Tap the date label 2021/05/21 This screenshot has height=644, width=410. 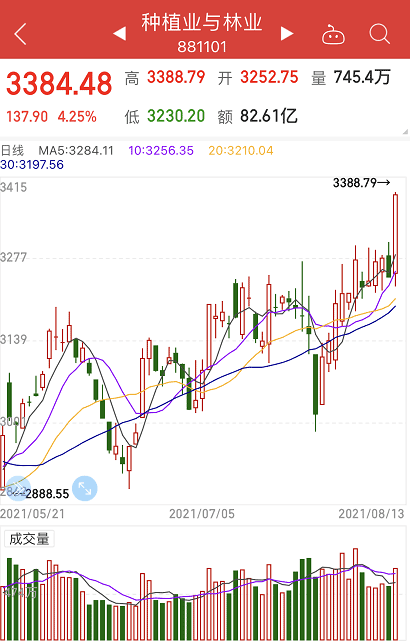point(32,514)
